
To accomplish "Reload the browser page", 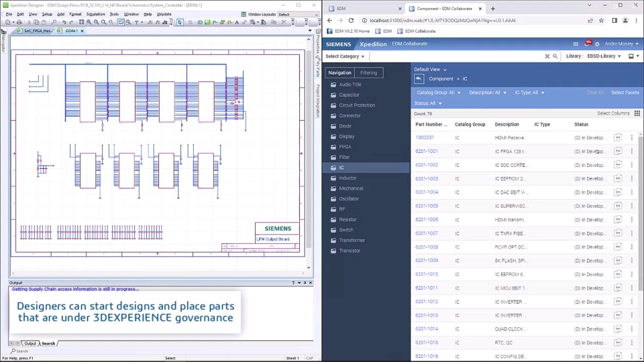I will click(351, 20).
